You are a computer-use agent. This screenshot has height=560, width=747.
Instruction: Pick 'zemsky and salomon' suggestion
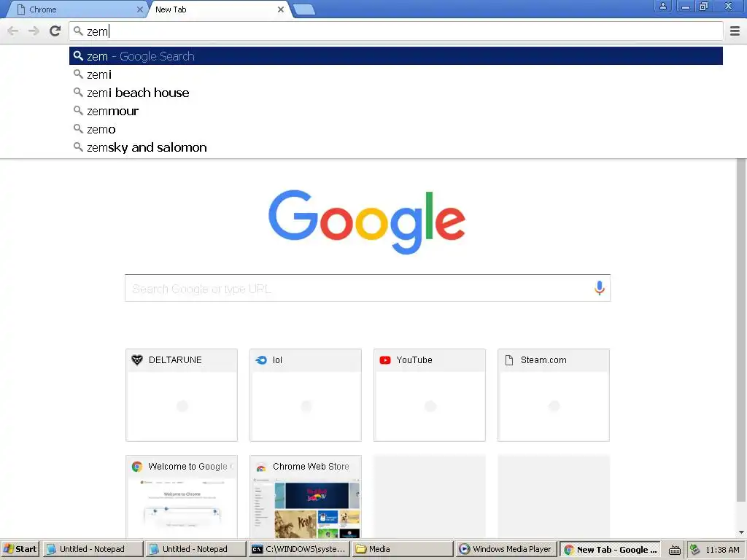coord(396,147)
